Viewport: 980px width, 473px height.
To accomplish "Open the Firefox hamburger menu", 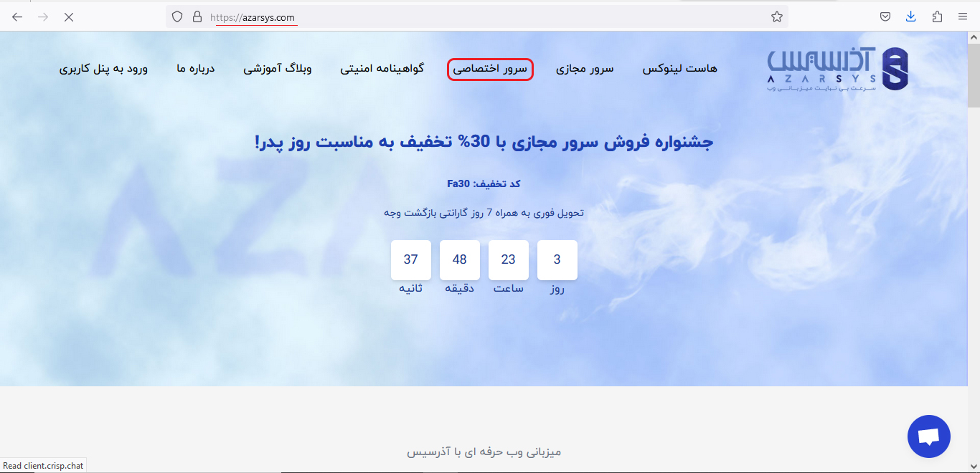I will [x=963, y=16].
